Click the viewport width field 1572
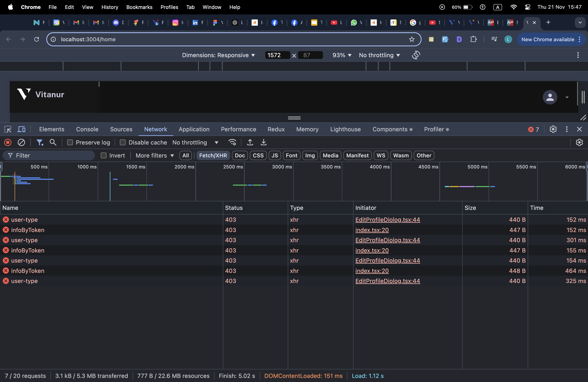 pos(277,55)
